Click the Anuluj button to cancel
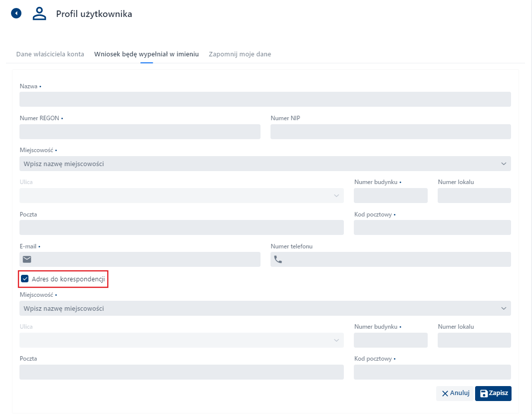This screenshot has width=532, height=415. point(456,393)
